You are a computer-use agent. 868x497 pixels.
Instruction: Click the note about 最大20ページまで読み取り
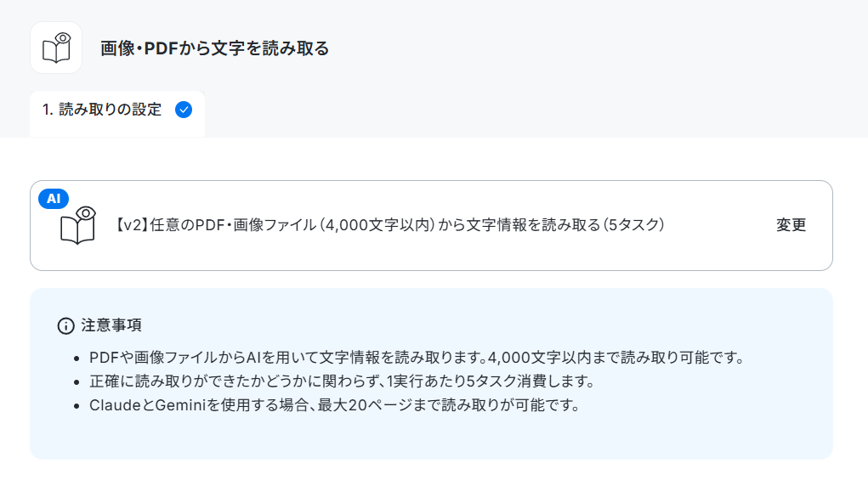click(334, 405)
